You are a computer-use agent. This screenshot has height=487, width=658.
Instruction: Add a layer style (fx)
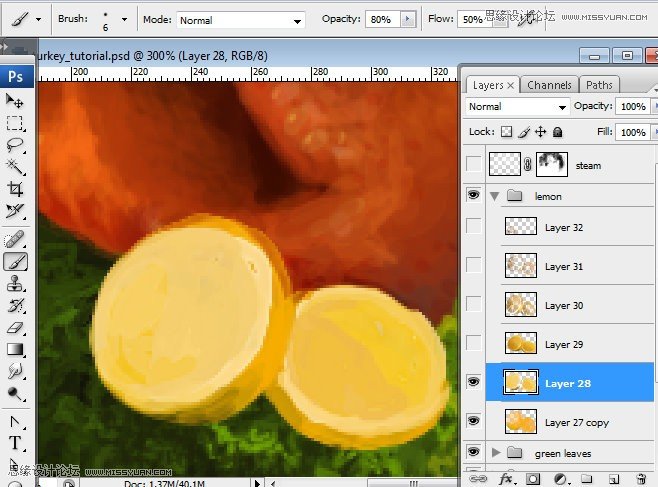coord(507,479)
